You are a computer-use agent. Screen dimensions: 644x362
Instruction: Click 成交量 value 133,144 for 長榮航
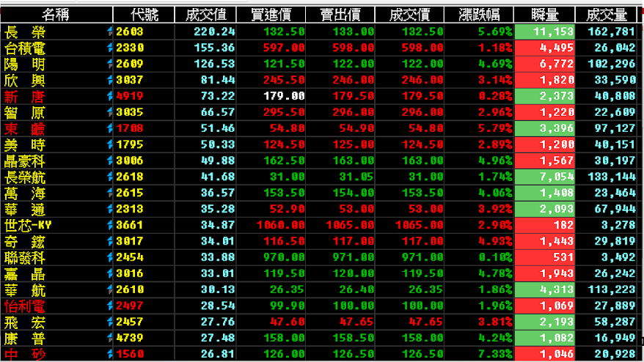click(612, 177)
